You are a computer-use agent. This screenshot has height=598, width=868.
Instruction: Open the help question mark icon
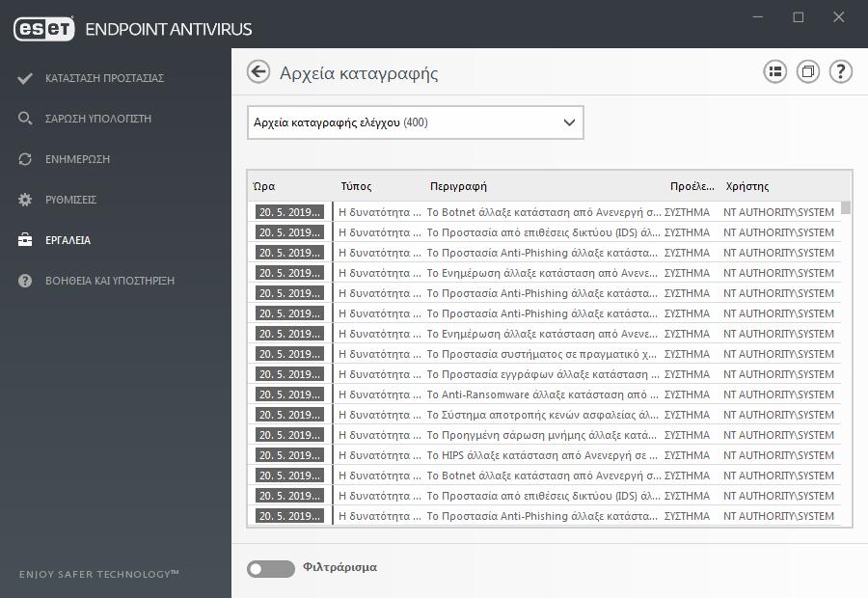point(840,72)
